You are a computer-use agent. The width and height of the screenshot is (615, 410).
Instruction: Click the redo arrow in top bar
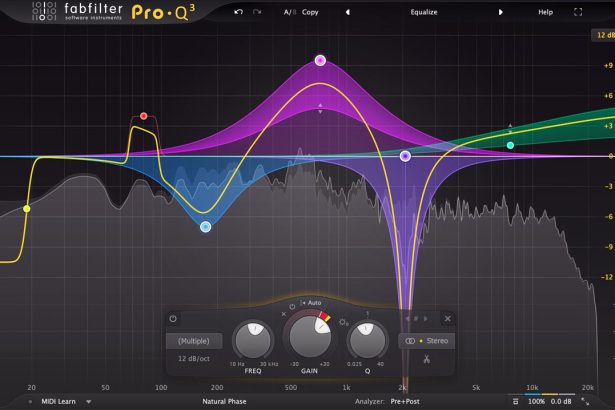(257, 12)
